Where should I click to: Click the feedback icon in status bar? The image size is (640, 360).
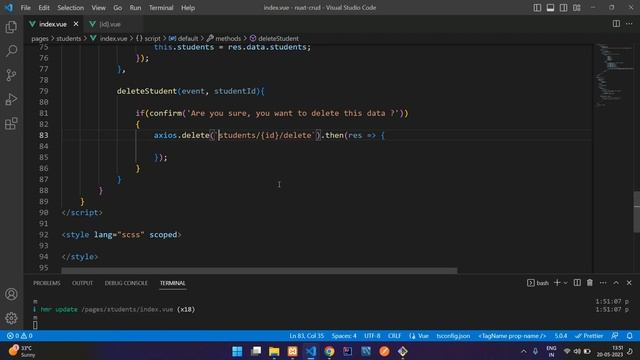(x=615, y=336)
